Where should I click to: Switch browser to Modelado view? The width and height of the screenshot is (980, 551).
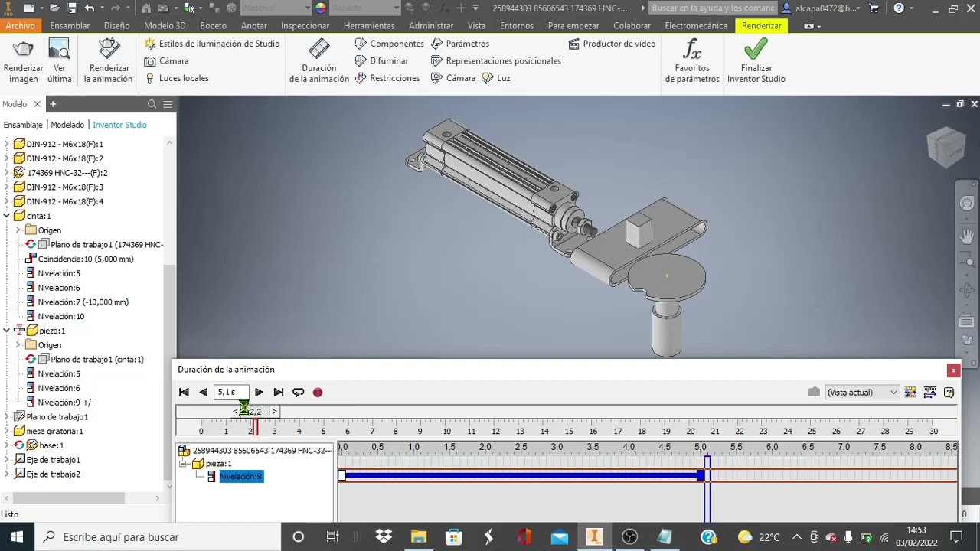click(x=67, y=125)
